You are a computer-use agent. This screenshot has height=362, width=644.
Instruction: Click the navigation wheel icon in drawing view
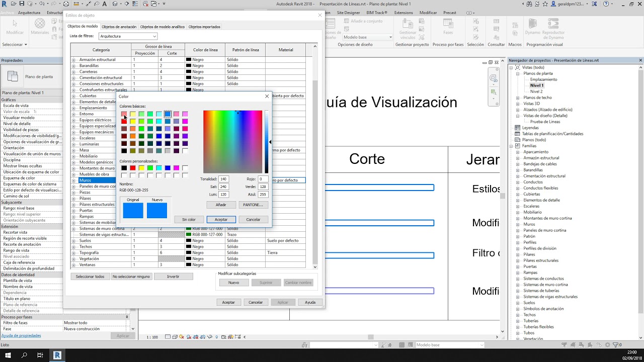pyautogui.click(x=494, y=78)
